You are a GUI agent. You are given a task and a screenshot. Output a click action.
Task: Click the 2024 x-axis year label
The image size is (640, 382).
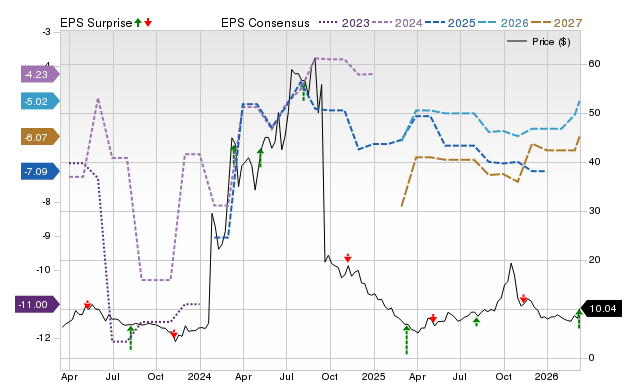pyautogui.click(x=200, y=376)
